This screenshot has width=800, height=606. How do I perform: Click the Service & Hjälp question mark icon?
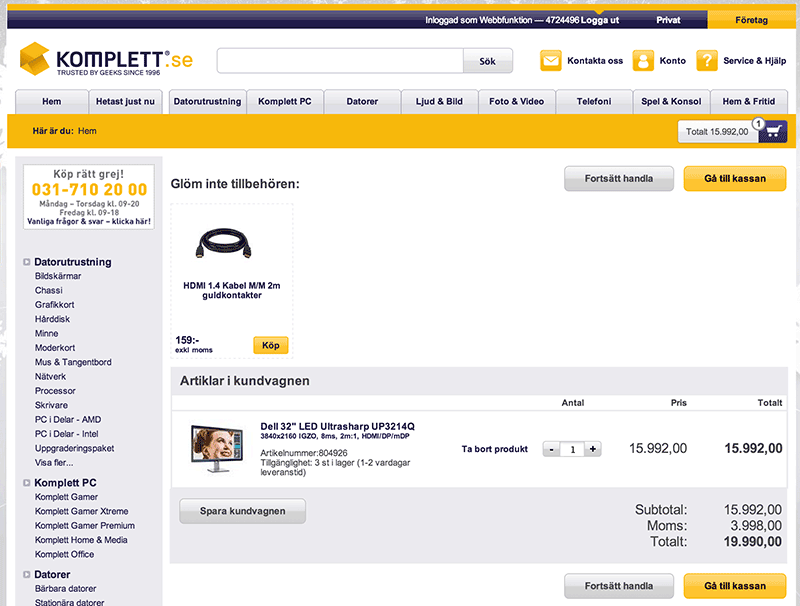tap(707, 61)
